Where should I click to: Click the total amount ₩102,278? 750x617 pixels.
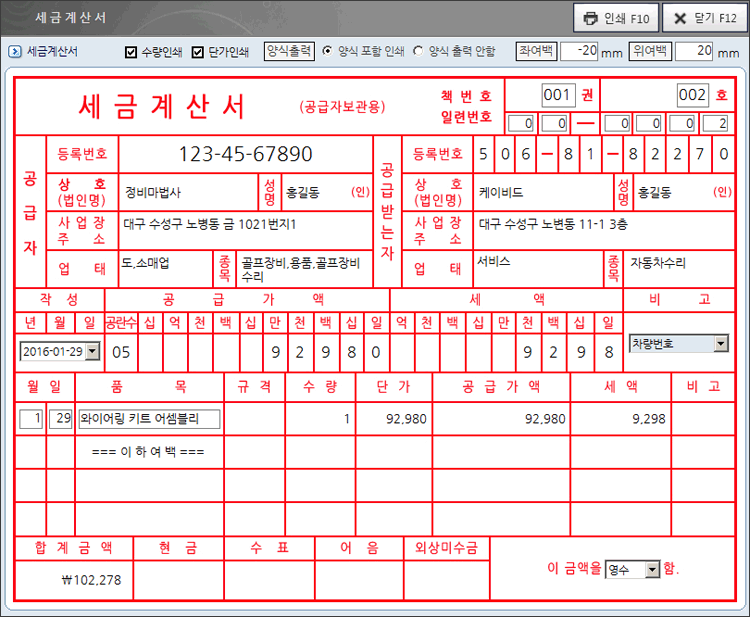91,580
